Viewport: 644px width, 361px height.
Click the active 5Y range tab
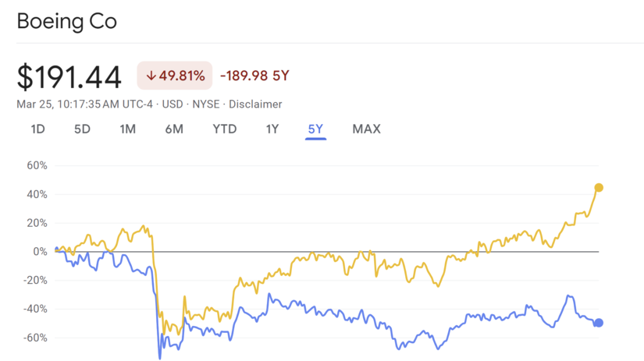[315, 129]
